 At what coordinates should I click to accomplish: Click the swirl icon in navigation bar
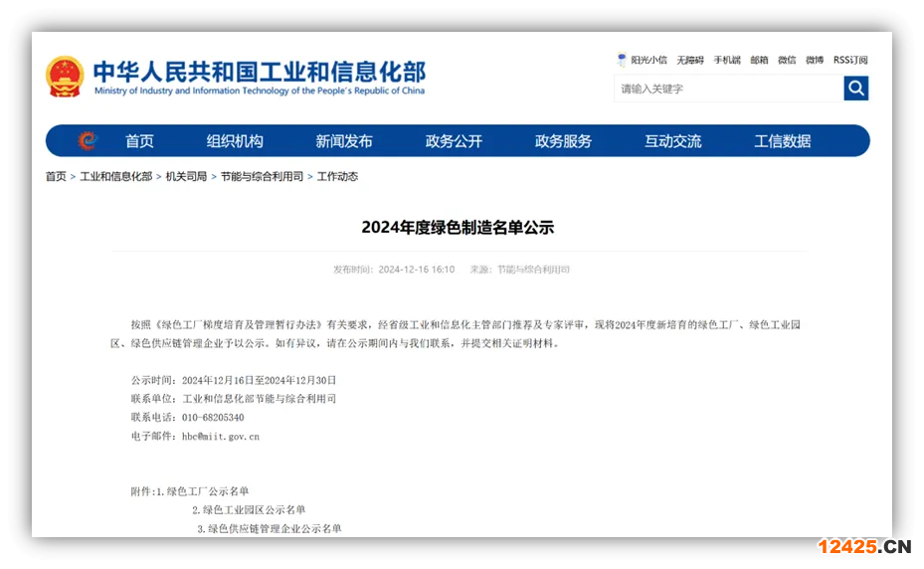88,140
